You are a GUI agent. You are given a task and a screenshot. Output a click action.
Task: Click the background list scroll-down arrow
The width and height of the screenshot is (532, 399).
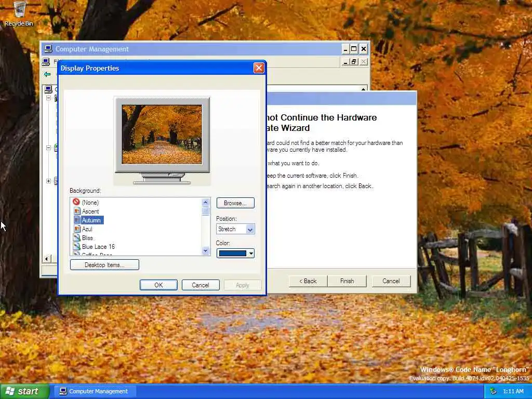tap(205, 251)
